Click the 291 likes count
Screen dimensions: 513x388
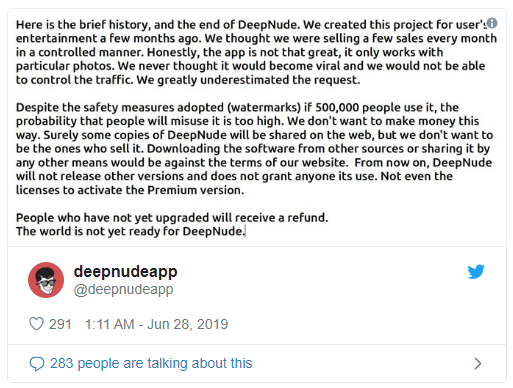[60, 324]
